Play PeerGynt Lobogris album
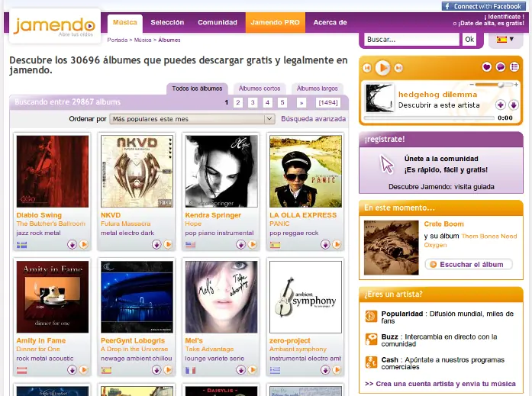532x396 pixels. pos(168,369)
